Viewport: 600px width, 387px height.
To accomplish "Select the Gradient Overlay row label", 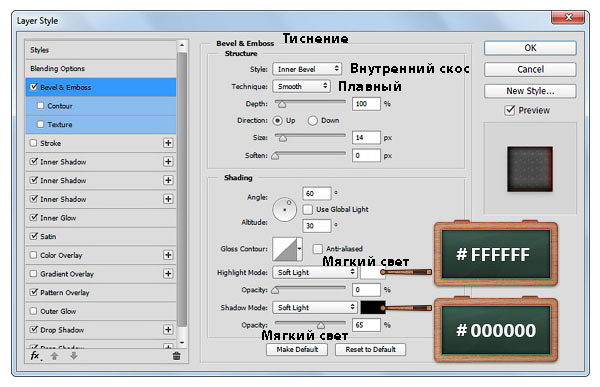I will point(67,274).
